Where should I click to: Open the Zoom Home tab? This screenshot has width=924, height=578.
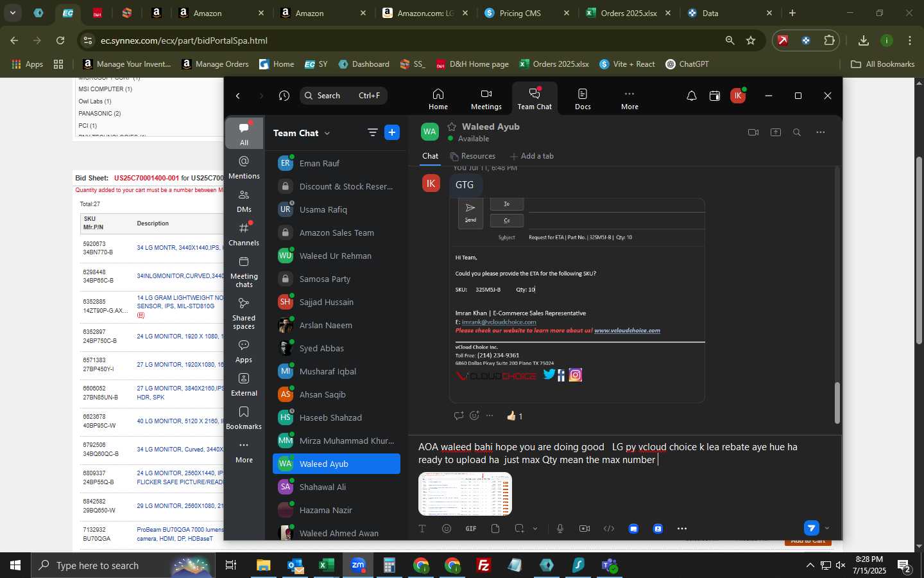click(438, 99)
